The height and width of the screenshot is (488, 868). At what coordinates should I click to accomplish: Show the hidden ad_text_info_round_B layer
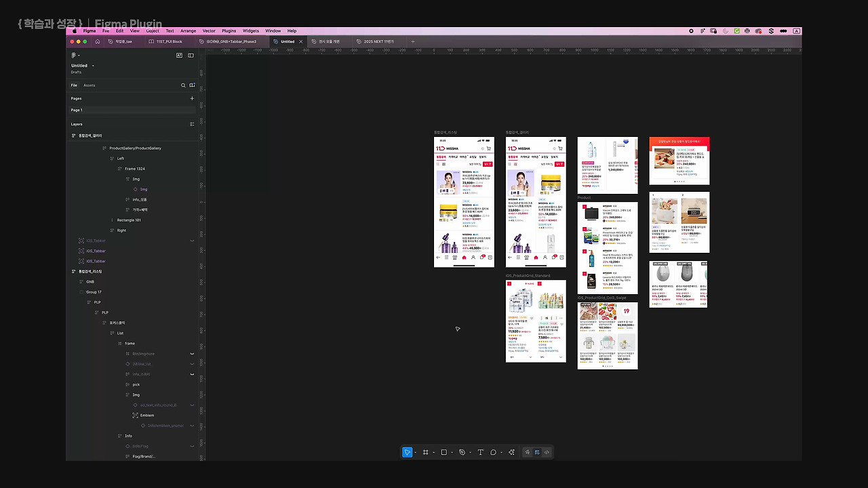coord(192,405)
